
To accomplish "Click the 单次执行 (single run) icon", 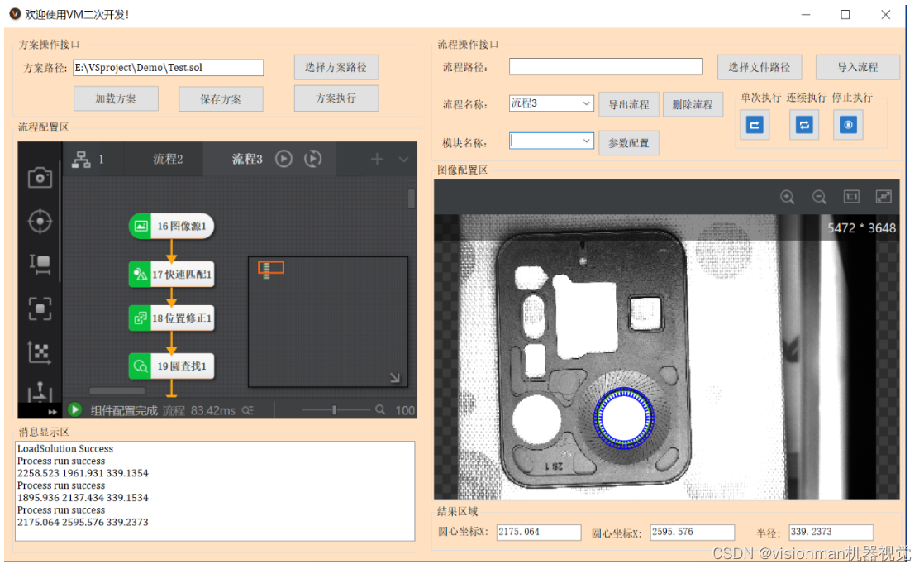I will click(754, 125).
